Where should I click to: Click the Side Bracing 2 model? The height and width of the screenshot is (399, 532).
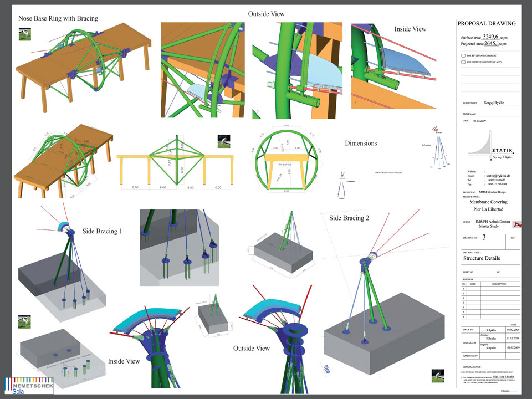click(x=377, y=288)
